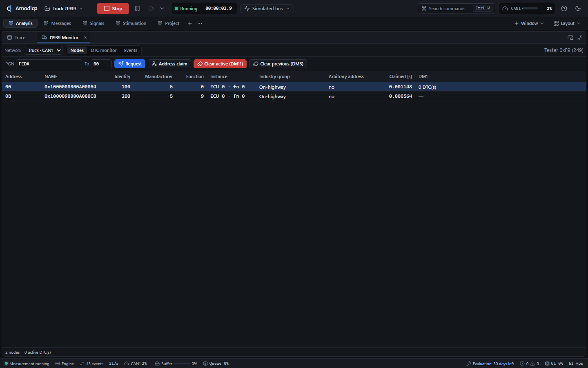This screenshot has height=368, width=588.
Task: Click the top bar CAN1 bus load bar
Action: [530, 9]
